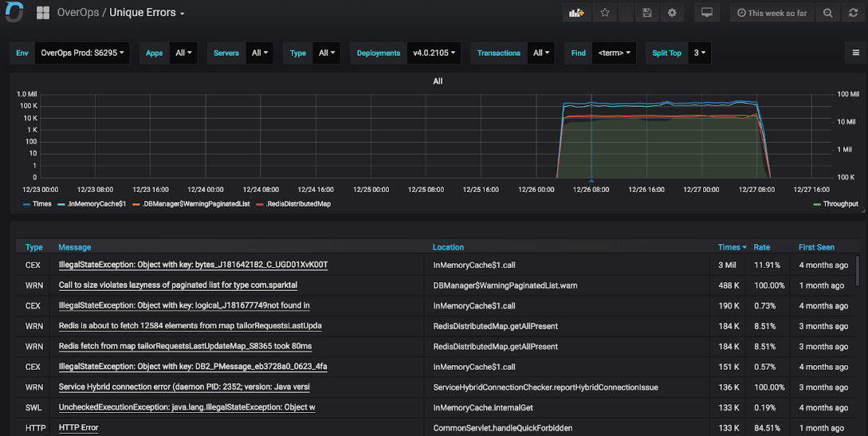Star this dashboard as favorite
868x436 pixels.
click(x=605, y=13)
